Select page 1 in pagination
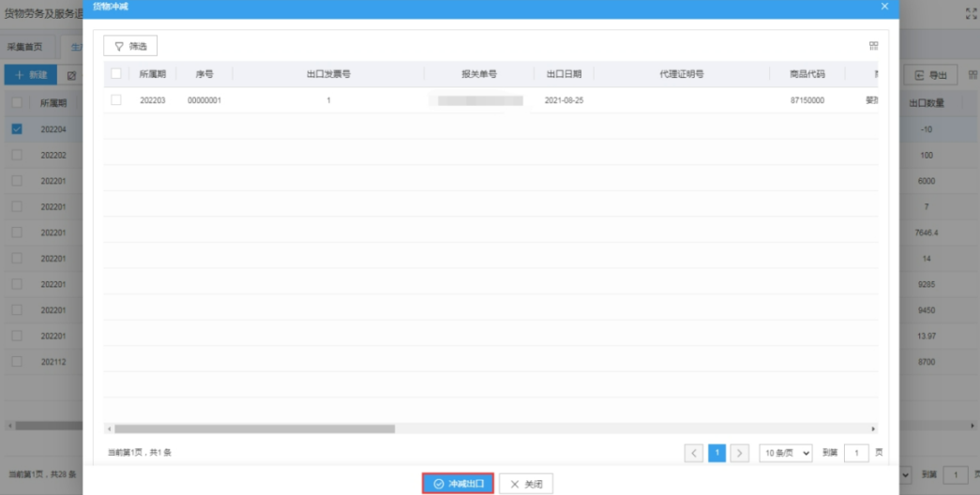 (x=716, y=453)
